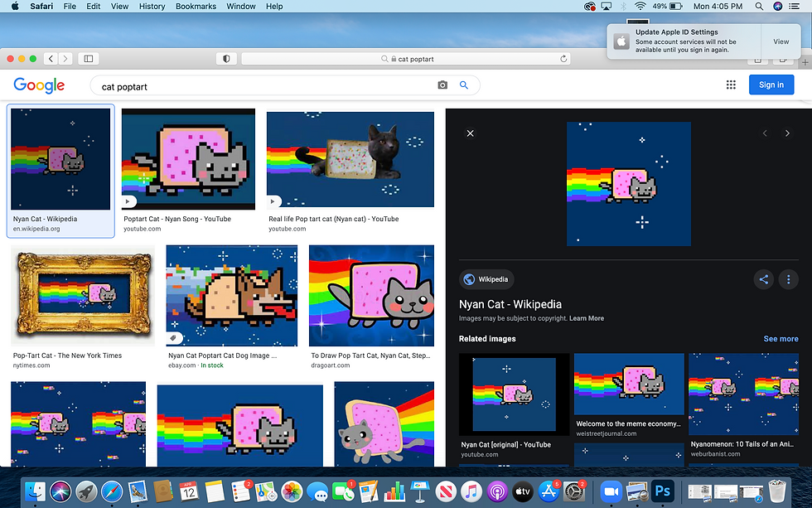Click the Safari forward arrow button
812x508 pixels.
65,59
